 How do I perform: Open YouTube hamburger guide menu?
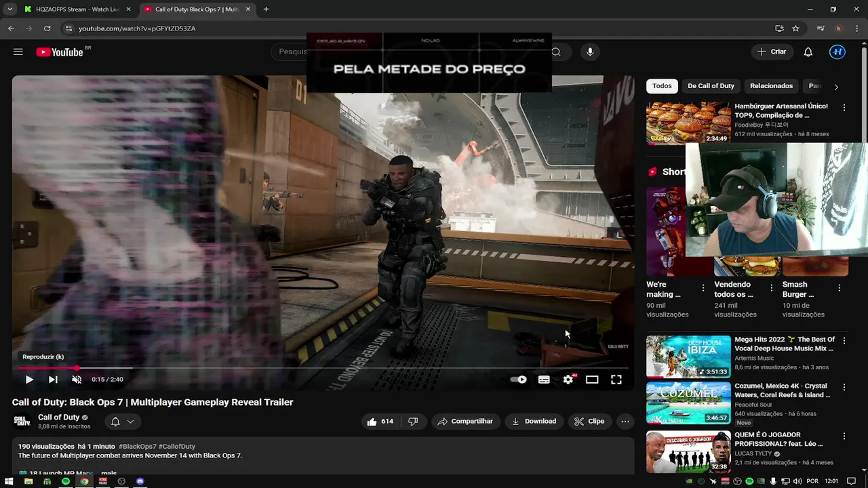[x=18, y=52]
